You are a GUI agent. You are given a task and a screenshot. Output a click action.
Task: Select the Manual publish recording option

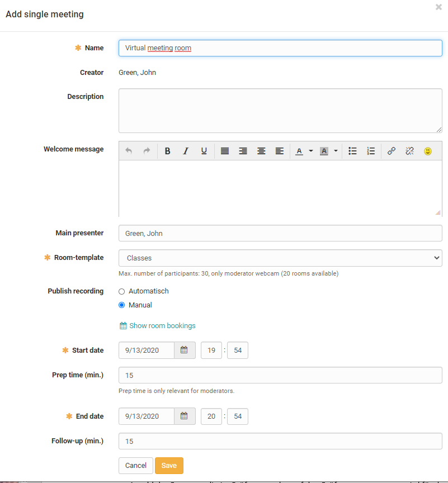point(122,305)
